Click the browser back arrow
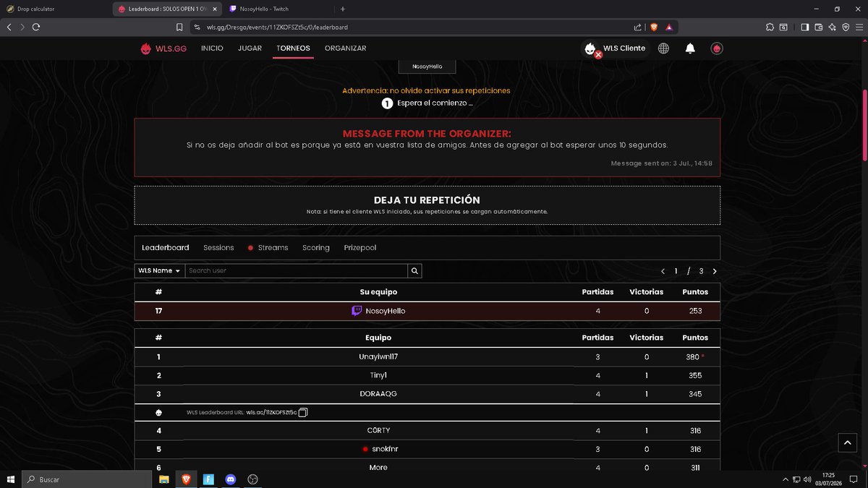Image resolution: width=868 pixels, height=488 pixels. tap(9, 27)
